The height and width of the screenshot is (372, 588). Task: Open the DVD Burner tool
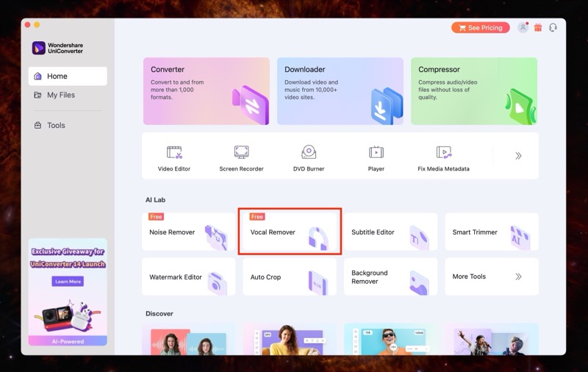click(x=309, y=159)
